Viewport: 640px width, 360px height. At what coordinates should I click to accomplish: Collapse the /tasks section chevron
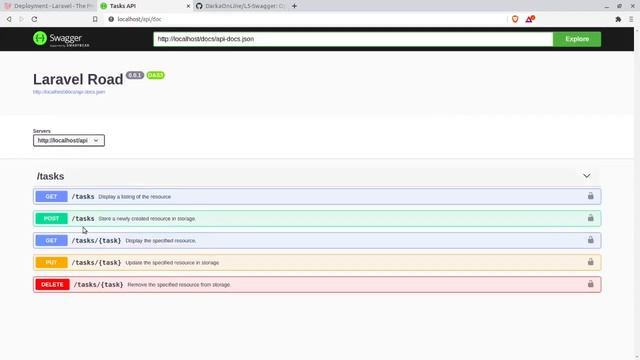tap(587, 176)
